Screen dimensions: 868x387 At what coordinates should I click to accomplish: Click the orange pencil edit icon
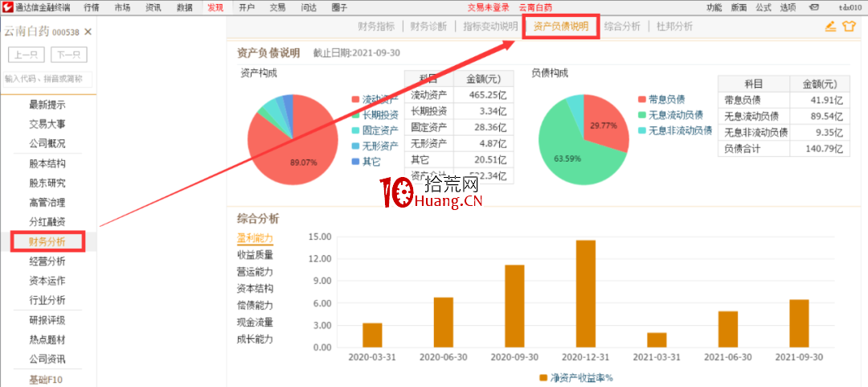click(830, 26)
